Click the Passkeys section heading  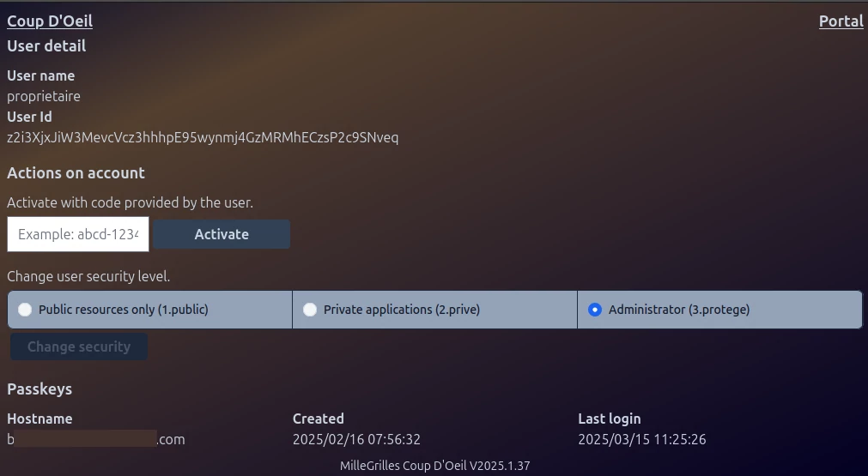[x=39, y=389]
